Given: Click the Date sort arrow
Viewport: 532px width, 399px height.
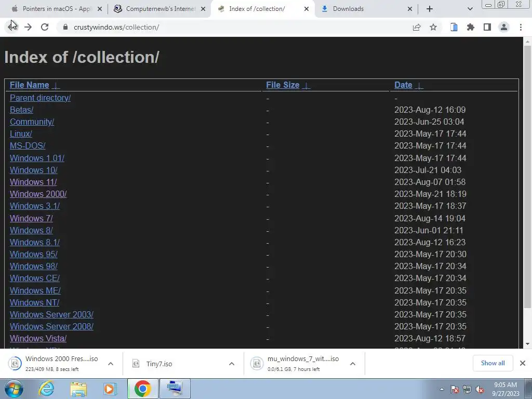Looking at the screenshot, I should pos(419,86).
